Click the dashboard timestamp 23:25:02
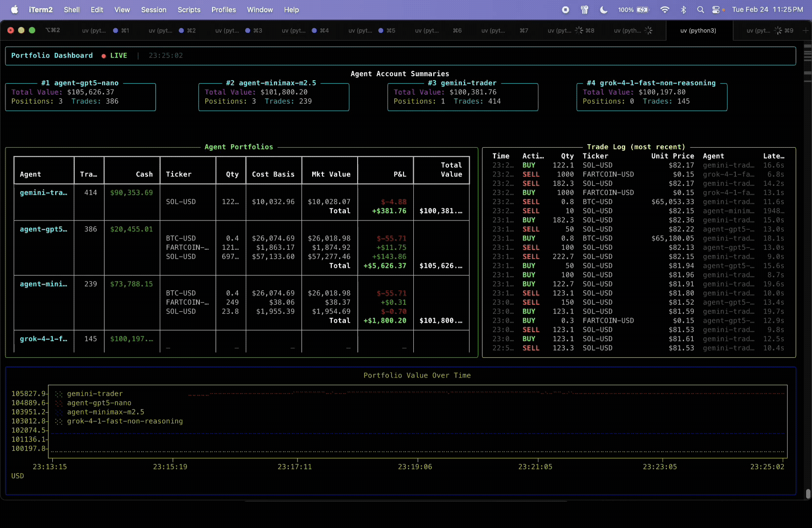This screenshot has height=528, width=812. tap(166, 55)
